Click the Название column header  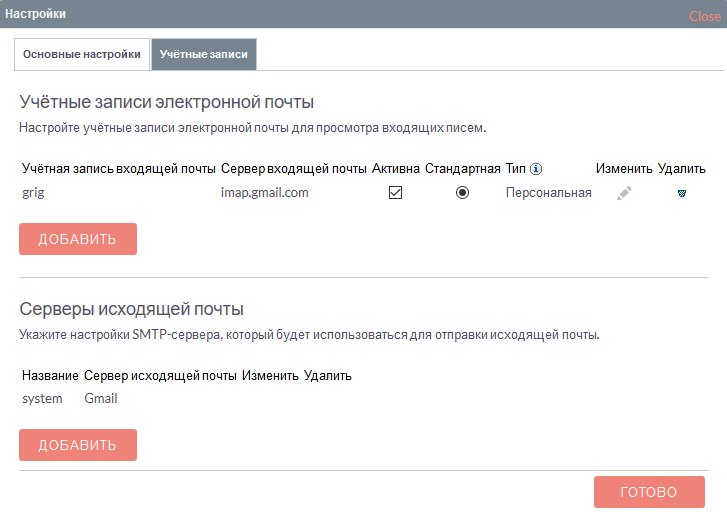click(50, 376)
